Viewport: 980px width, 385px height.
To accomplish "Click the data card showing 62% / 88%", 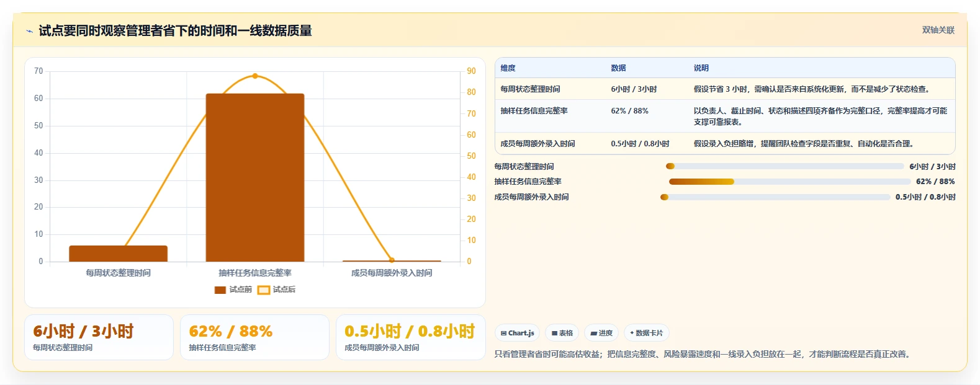I will click(x=254, y=337).
